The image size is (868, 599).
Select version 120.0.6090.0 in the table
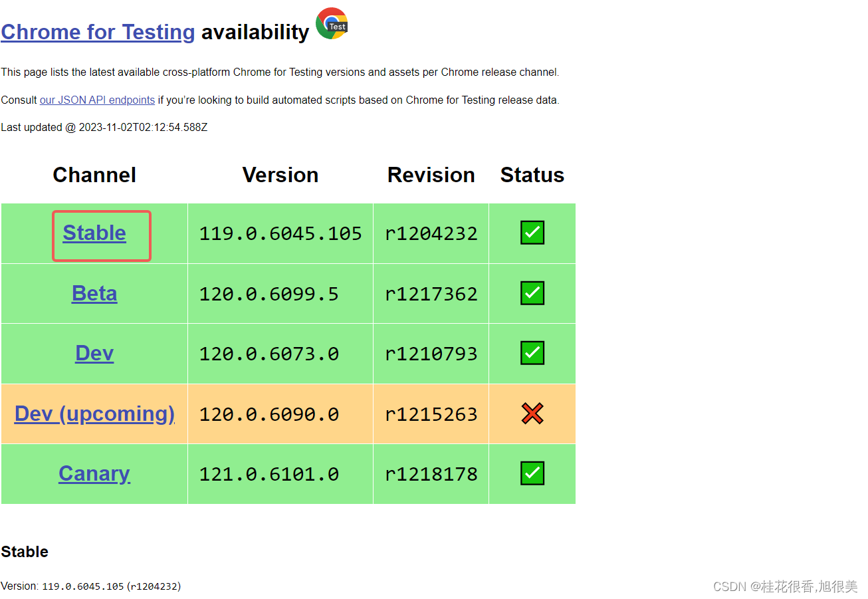pyautogui.click(x=269, y=414)
